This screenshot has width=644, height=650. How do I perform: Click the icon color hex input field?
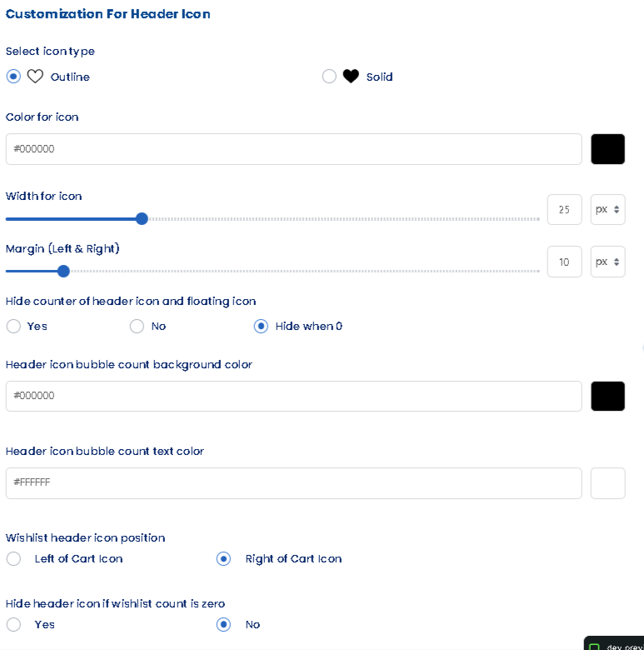pyautogui.click(x=293, y=149)
